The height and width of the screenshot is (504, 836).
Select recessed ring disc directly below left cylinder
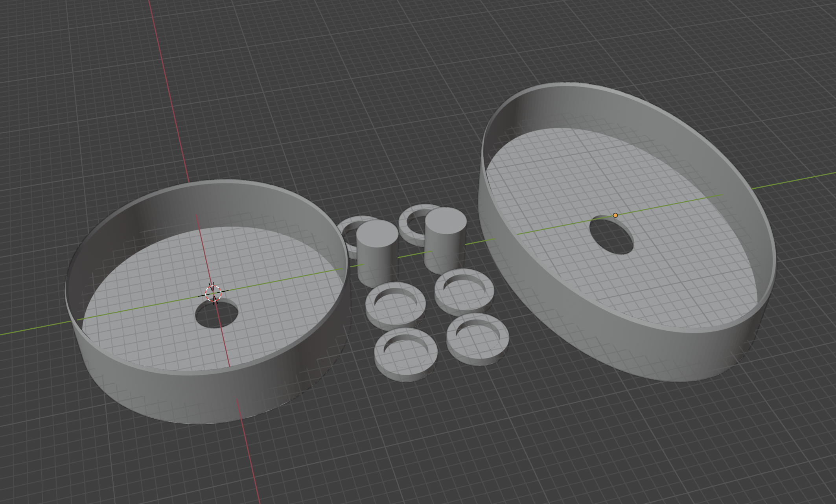click(396, 307)
